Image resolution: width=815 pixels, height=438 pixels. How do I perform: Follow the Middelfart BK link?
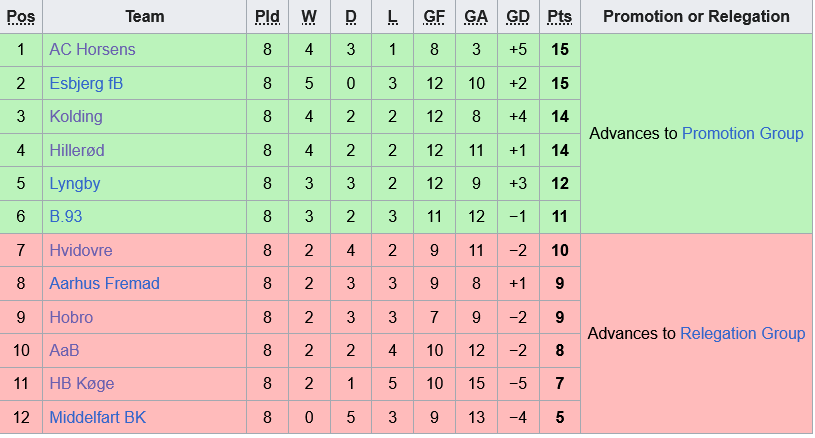tap(98, 417)
